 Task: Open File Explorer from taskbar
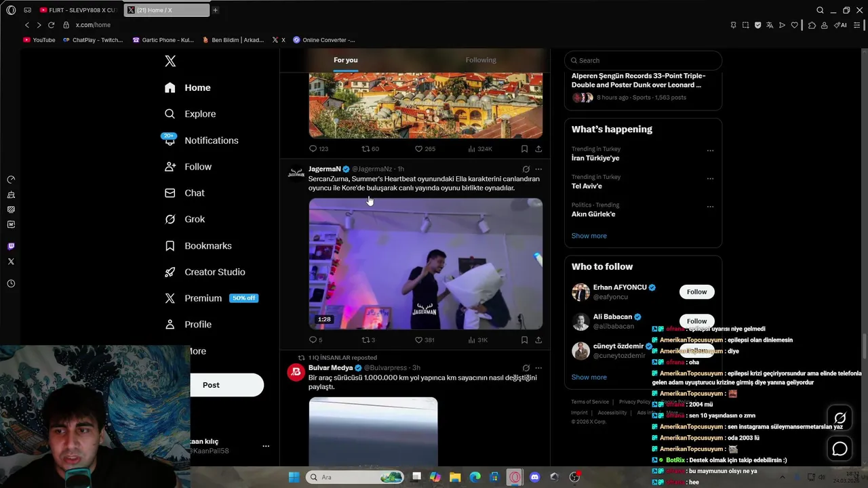pos(455,477)
